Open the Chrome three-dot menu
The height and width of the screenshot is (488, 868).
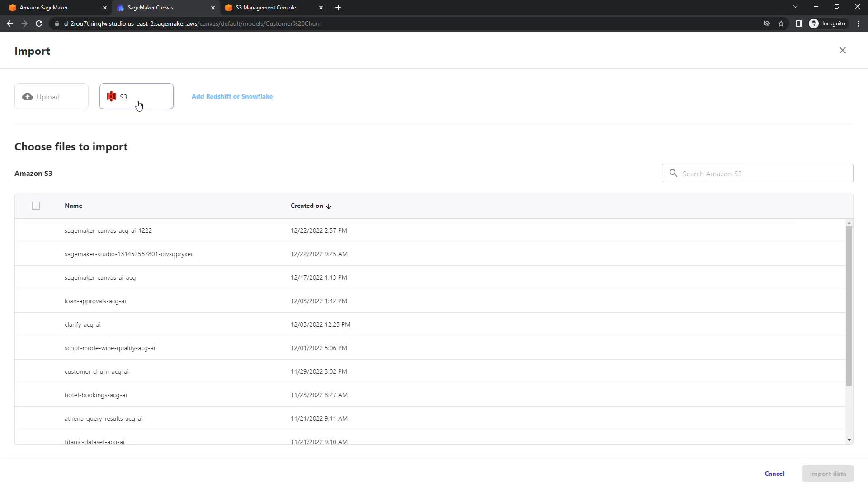(858, 23)
